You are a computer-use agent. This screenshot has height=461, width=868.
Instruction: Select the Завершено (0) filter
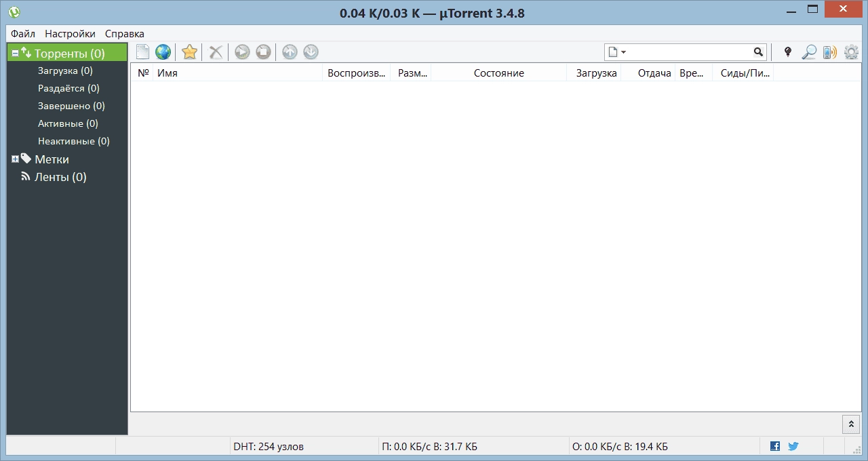pyautogui.click(x=71, y=106)
